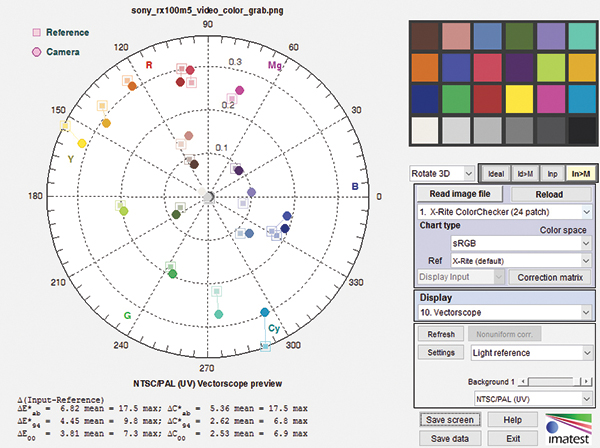
Task: Toggle the Ideal view button
Action: [x=496, y=174]
